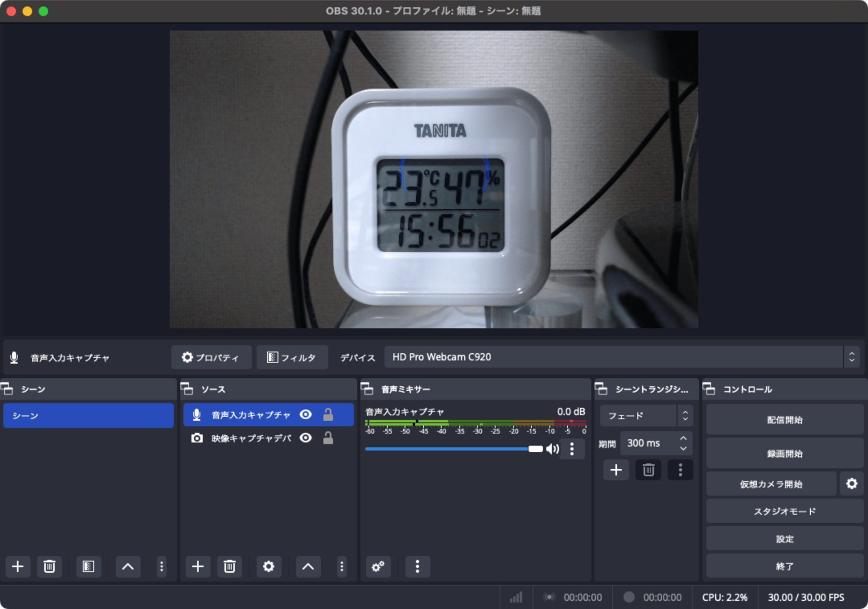Remove selected source with trash icon
The image size is (868, 609).
click(x=230, y=566)
